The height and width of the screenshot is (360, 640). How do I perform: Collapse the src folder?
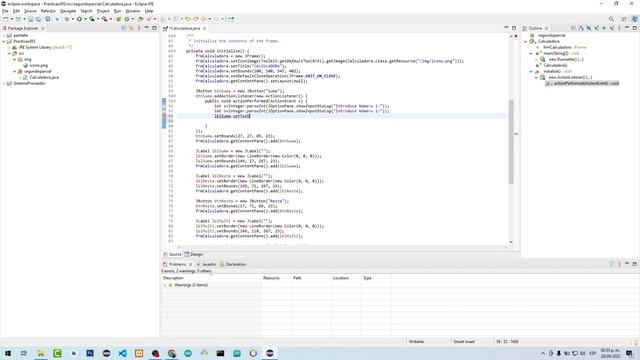point(9,53)
